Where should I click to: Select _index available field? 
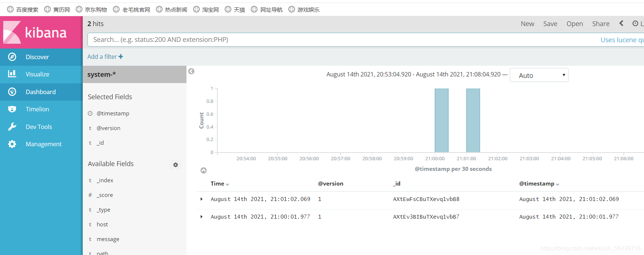(x=105, y=180)
